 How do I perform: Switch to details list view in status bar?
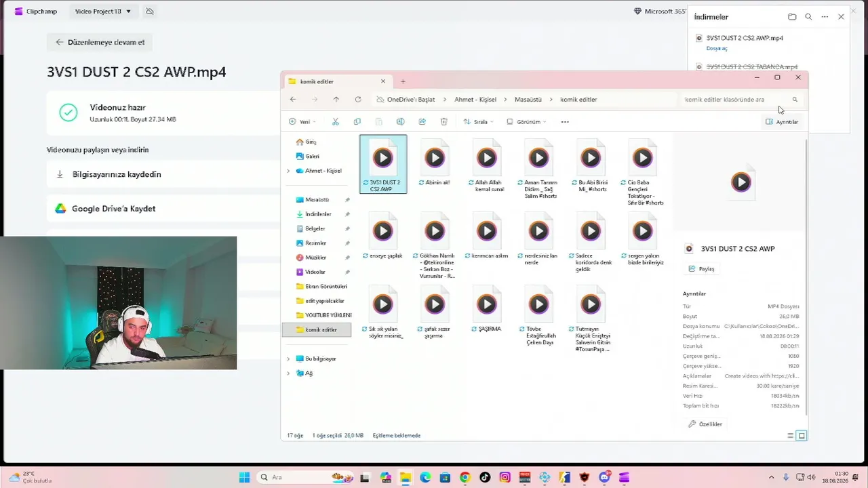click(x=791, y=436)
